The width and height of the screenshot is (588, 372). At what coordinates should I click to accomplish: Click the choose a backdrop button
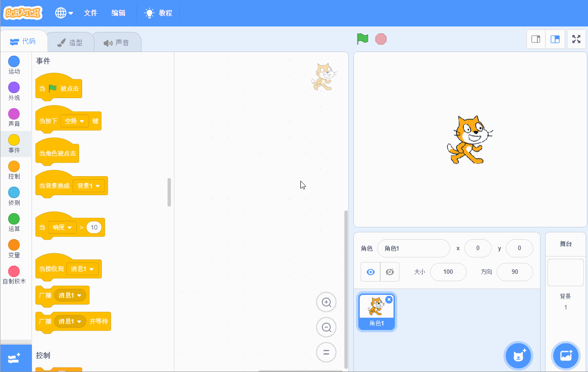pos(566,355)
